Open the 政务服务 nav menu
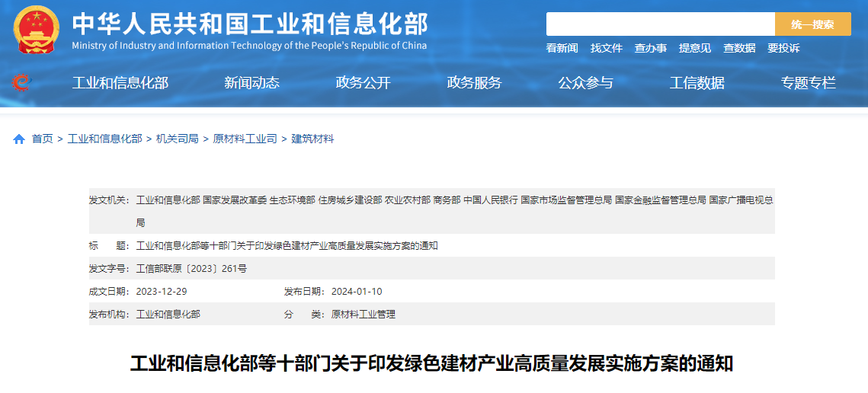Screen dimensions: 868x393 pos(475,83)
